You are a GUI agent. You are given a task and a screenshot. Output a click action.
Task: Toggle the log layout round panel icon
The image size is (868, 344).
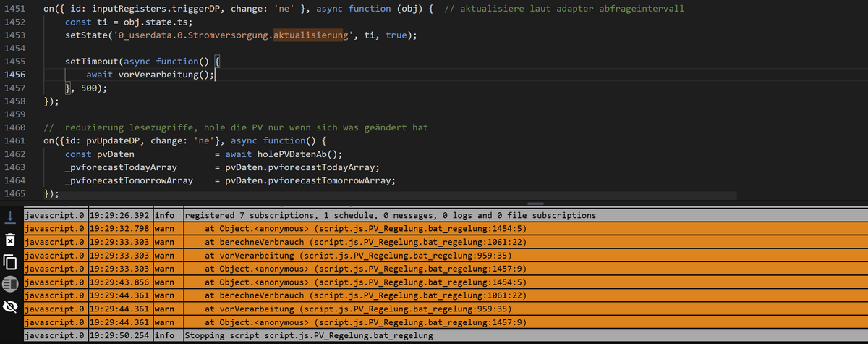[x=10, y=284]
